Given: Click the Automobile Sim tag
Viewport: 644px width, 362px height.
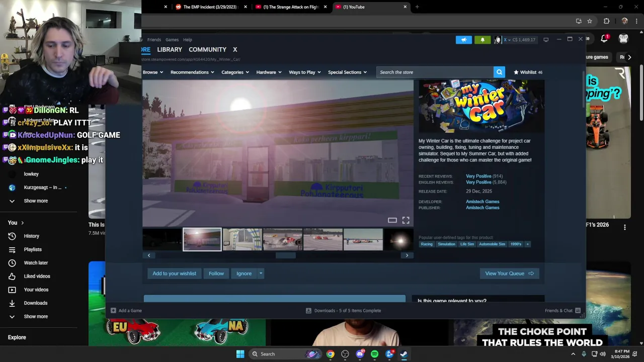Looking at the screenshot, I should pyautogui.click(x=492, y=244).
